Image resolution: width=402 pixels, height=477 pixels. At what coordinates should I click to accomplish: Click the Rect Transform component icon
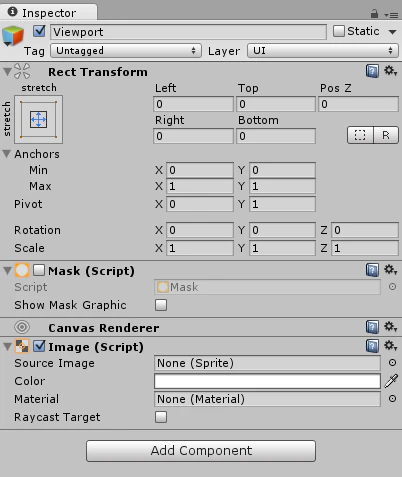22,71
